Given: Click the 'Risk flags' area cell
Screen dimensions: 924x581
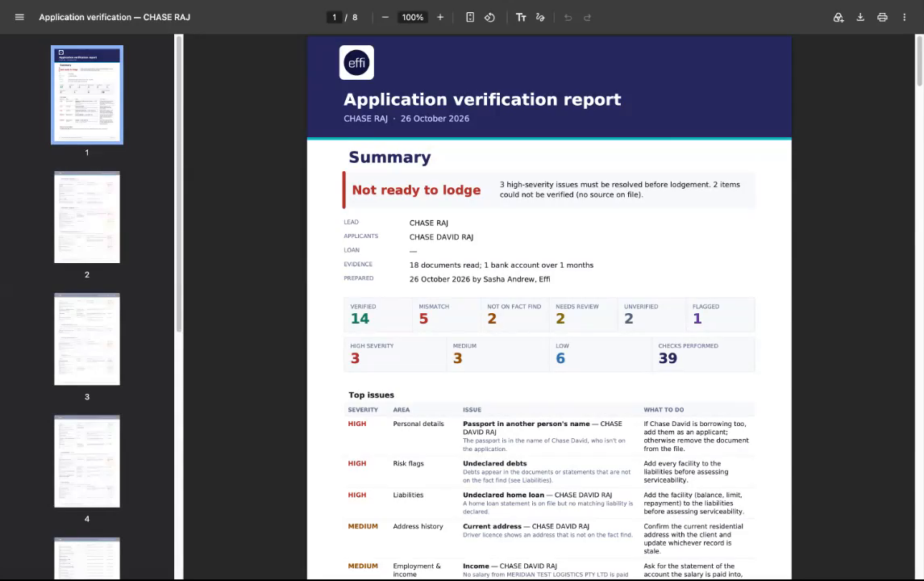Looking at the screenshot, I should click(x=408, y=464).
